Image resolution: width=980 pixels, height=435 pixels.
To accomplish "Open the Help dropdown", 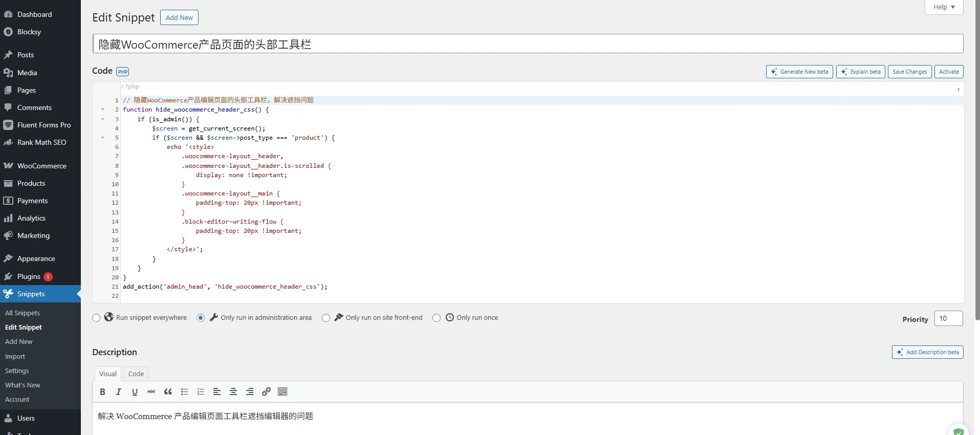I will coord(944,7).
